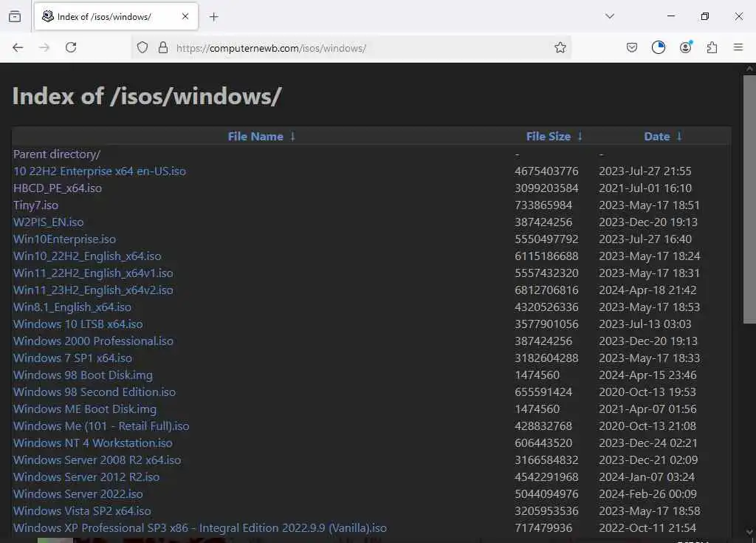Select the Index of /isos/windows/ heading
This screenshot has width=756, height=543.
pyautogui.click(x=147, y=95)
